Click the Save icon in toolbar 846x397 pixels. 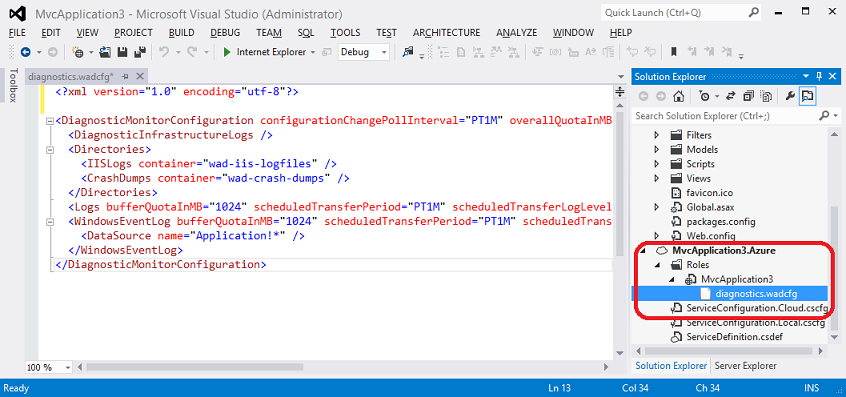coord(122,52)
